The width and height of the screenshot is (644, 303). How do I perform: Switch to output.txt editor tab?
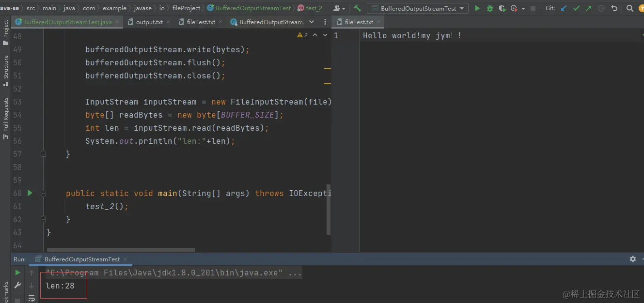click(149, 22)
